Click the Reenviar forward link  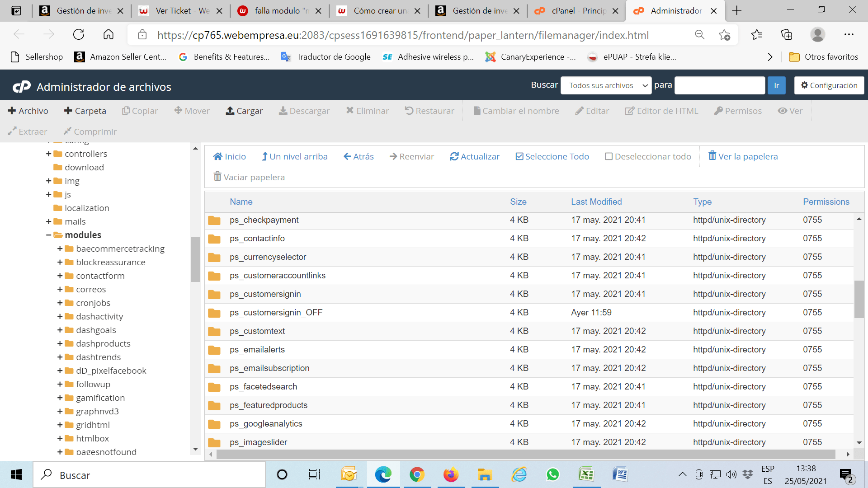411,156
